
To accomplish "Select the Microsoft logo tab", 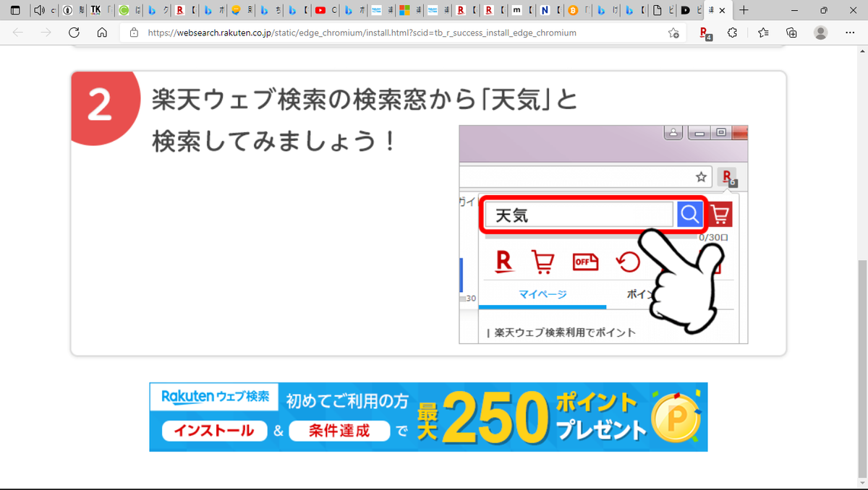I will [x=411, y=10].
